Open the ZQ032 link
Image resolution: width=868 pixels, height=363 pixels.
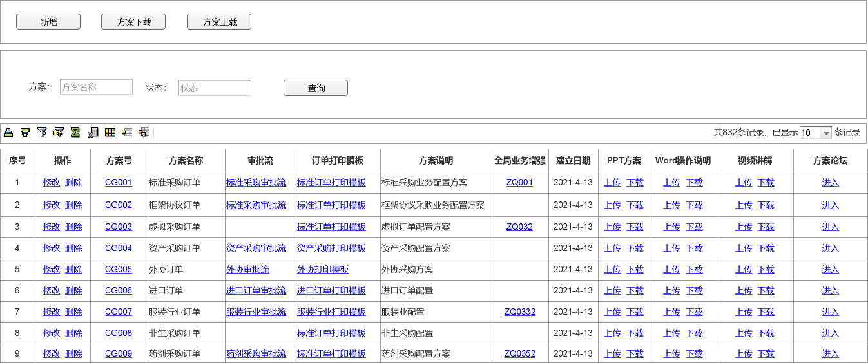pyautogui.click(x=519, y=227)
